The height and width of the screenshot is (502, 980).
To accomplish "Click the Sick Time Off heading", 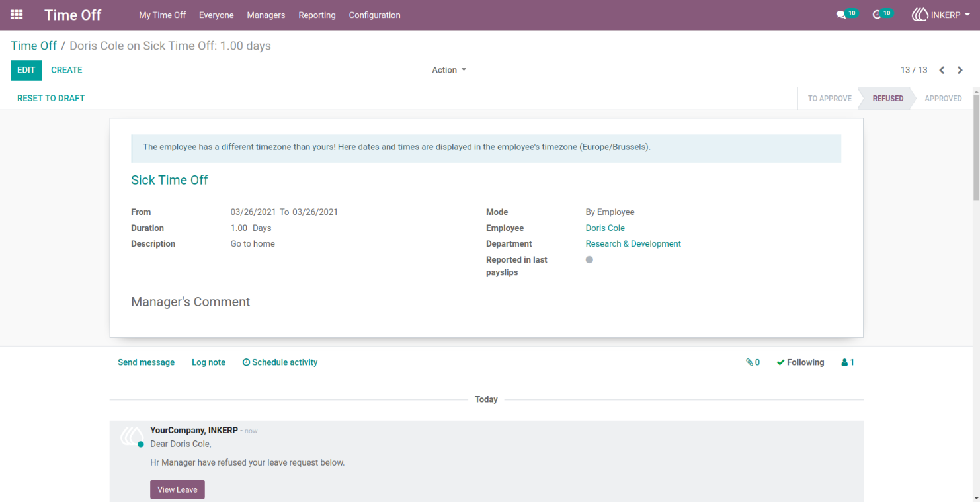I will click(169, 180).
